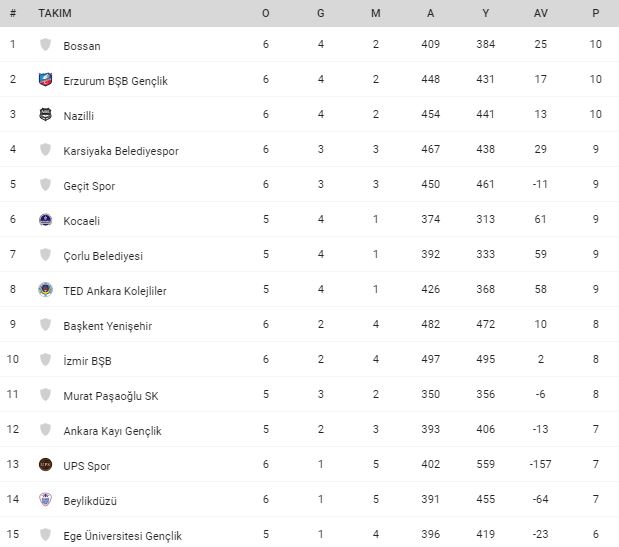The height and width of the screenshot is (547, 619).
Task: Sort table by P points header
Action: 595,13
